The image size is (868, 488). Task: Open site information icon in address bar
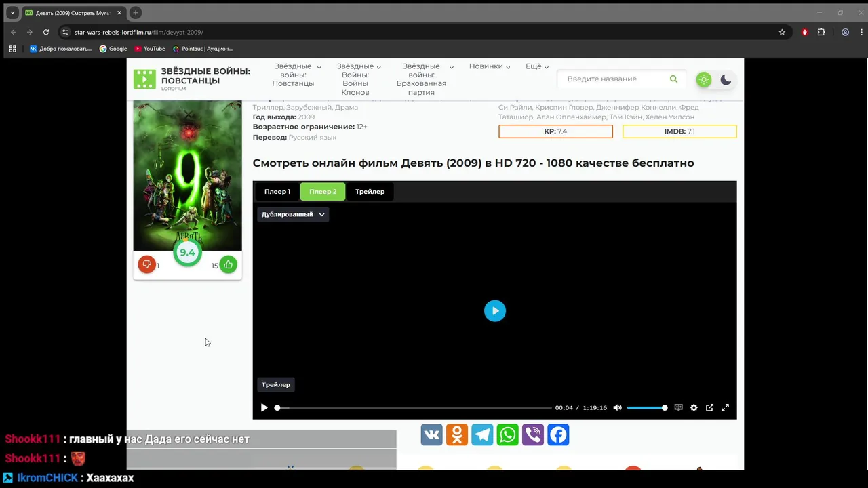coord(65,32)
